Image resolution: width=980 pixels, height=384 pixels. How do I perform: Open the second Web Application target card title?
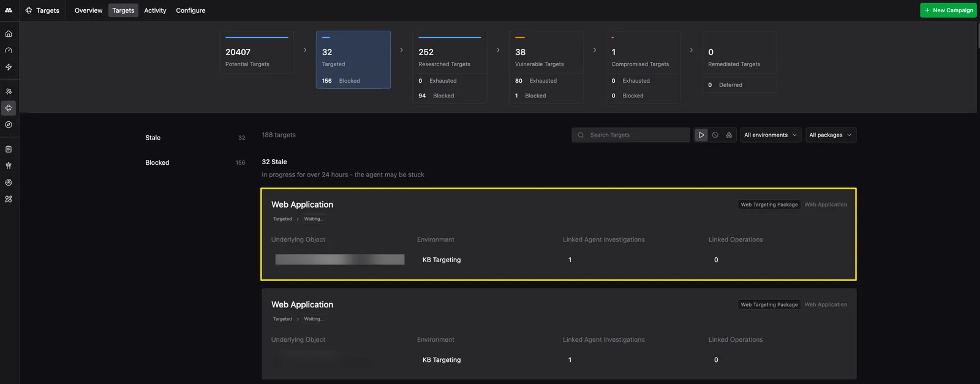pos(302,304)
